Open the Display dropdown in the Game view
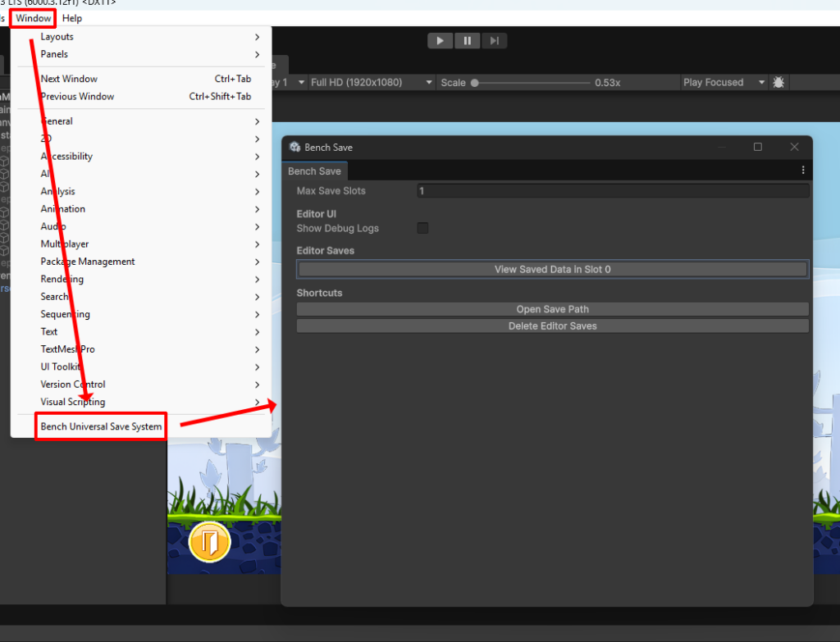This screenshot has width=840, height=642. pos(288,83)
